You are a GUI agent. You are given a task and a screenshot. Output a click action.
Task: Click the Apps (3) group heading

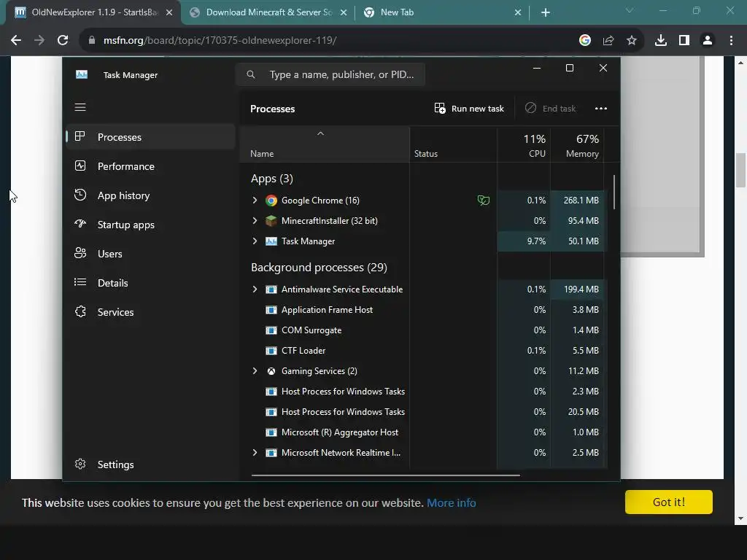click(271, 179)
